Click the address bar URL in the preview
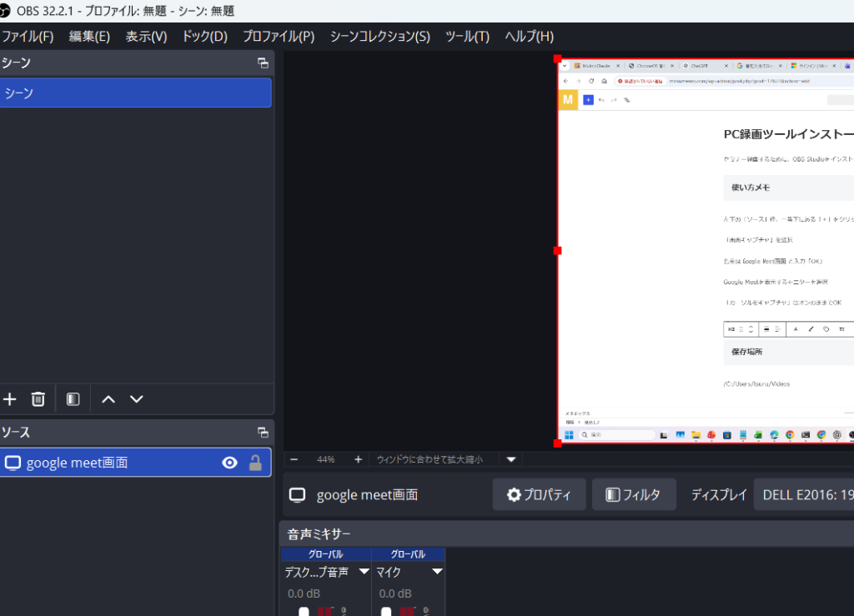This screenshot has width=854, height=616. [x=739, y=81]
